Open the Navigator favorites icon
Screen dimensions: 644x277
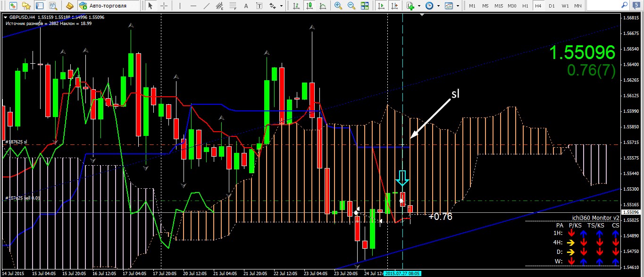27,6
